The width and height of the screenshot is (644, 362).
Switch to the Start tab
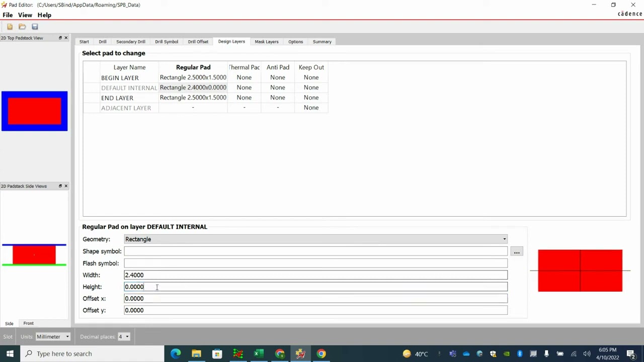[84, 42]
